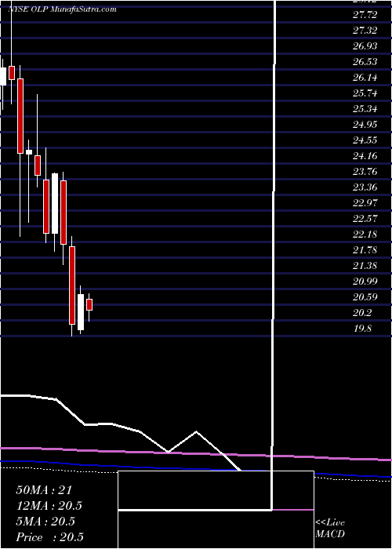Viewport: 392px width, 549px height.
Task: Click the 21.38 price axis label
Action: point(365,266)
